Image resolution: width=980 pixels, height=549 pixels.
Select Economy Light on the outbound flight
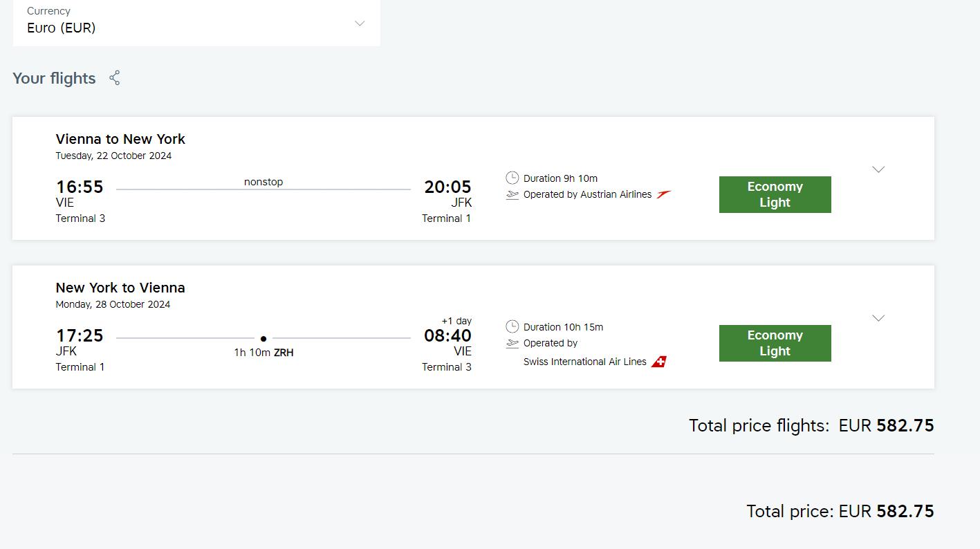click(775, 194)
